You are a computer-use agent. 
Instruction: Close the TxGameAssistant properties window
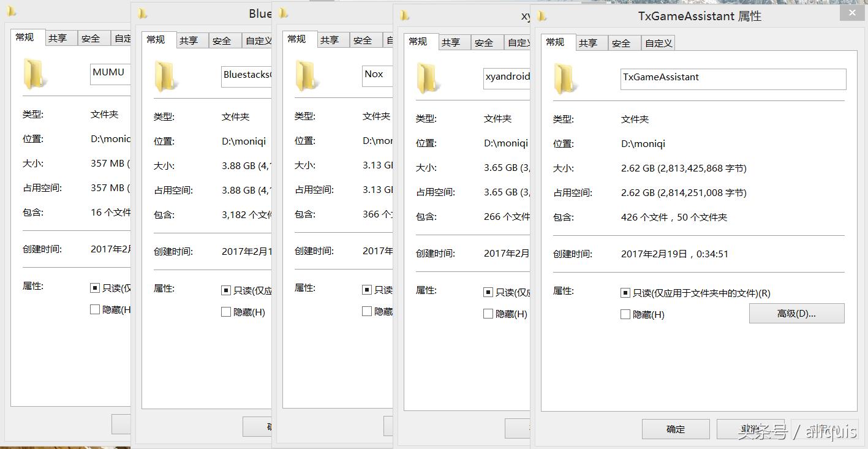pos(851,12)
